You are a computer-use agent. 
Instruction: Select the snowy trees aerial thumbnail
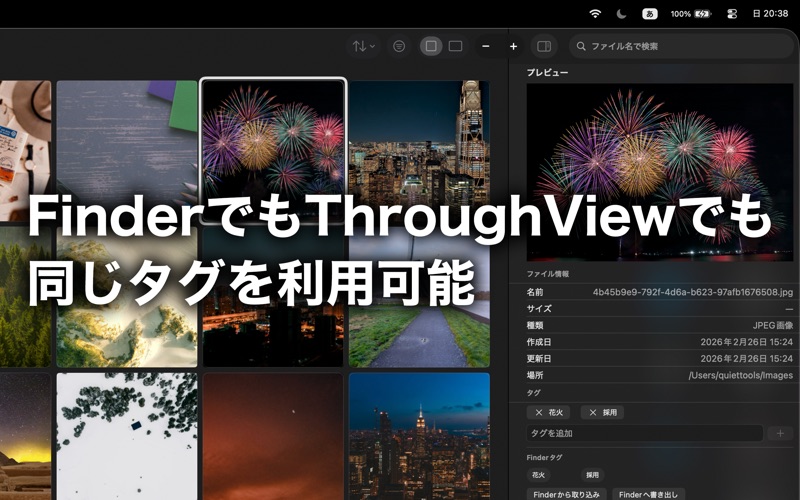click(127, 436)
